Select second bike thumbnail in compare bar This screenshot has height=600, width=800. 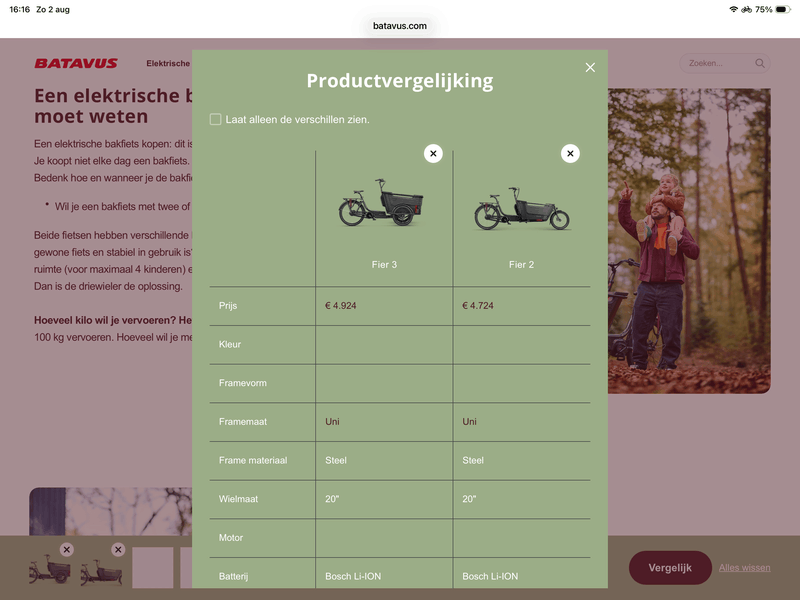[x=101, y=572]
